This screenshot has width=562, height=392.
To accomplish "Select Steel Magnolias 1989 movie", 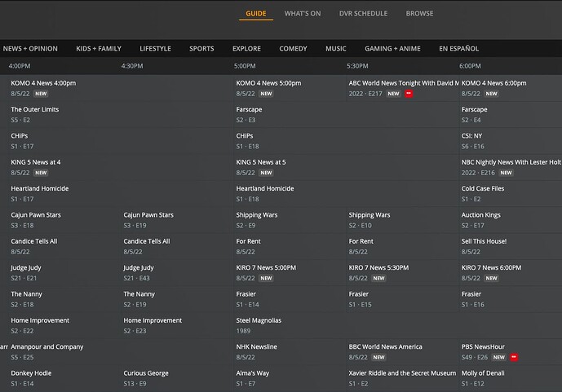I will click(398, 325).
